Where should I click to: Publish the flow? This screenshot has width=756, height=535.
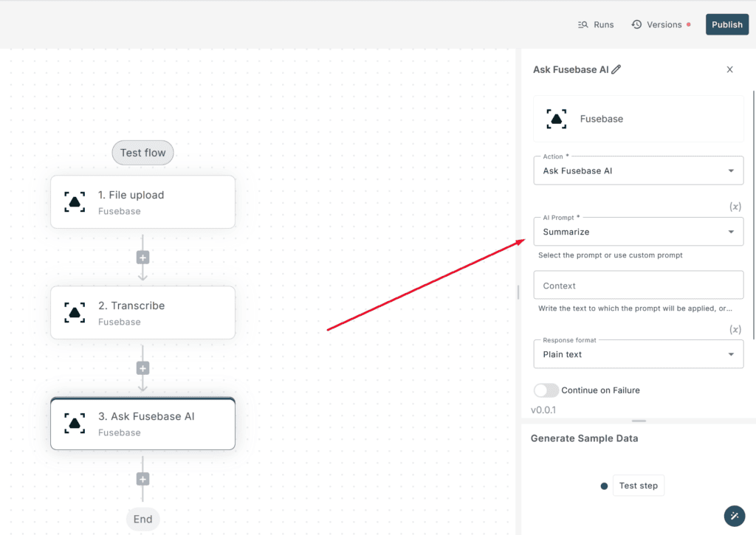point(727,24)
